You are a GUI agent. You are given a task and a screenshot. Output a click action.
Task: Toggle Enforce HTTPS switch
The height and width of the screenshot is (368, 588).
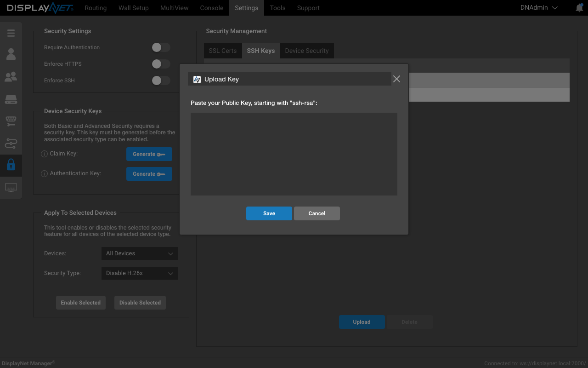(x=161, y=64)
